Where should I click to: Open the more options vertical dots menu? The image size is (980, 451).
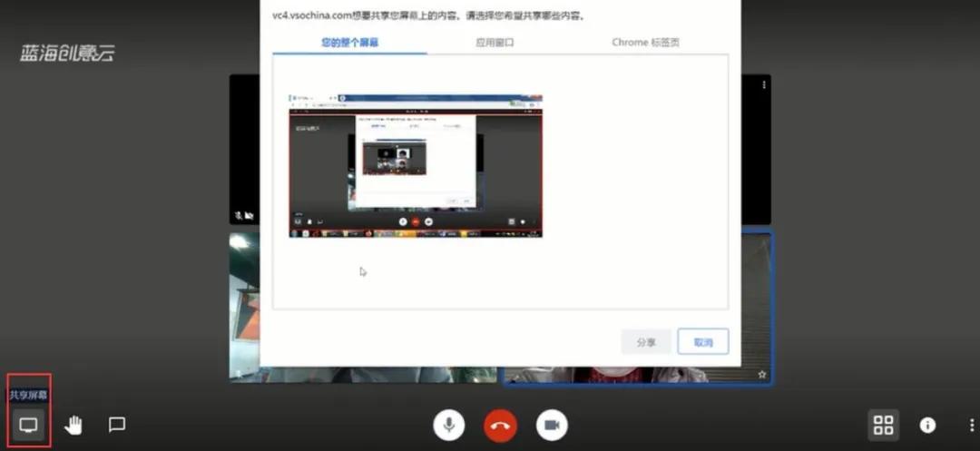tap(971, 426)
